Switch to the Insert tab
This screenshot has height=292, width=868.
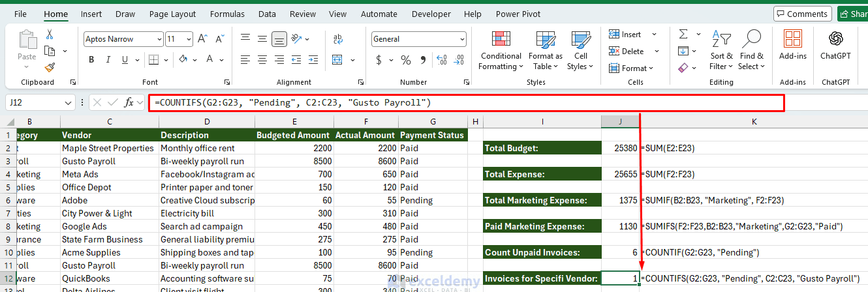[x=91, y=14]
